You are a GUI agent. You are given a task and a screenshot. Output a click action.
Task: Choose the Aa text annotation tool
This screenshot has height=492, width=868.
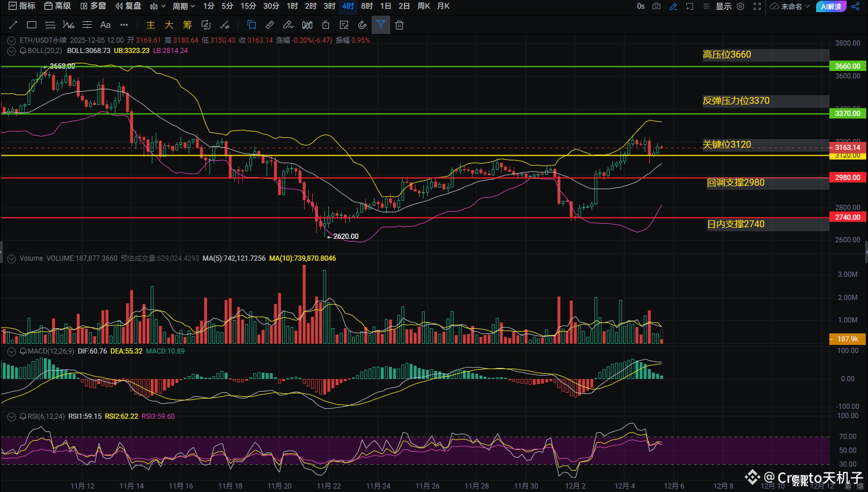click(105, 25)
